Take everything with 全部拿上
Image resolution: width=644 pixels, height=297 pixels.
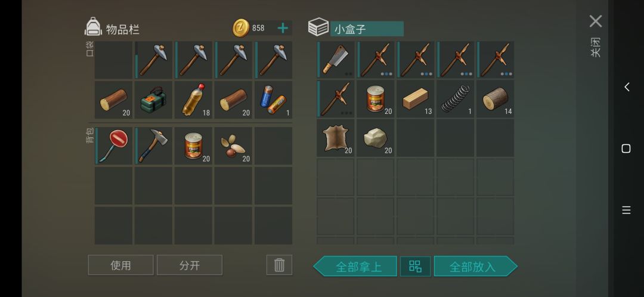click(355, 266)
